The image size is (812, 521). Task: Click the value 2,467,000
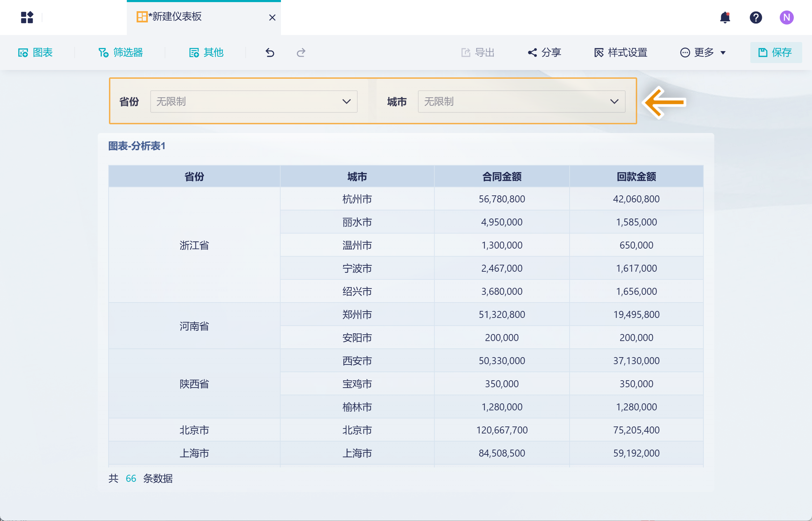coord(502,268)
